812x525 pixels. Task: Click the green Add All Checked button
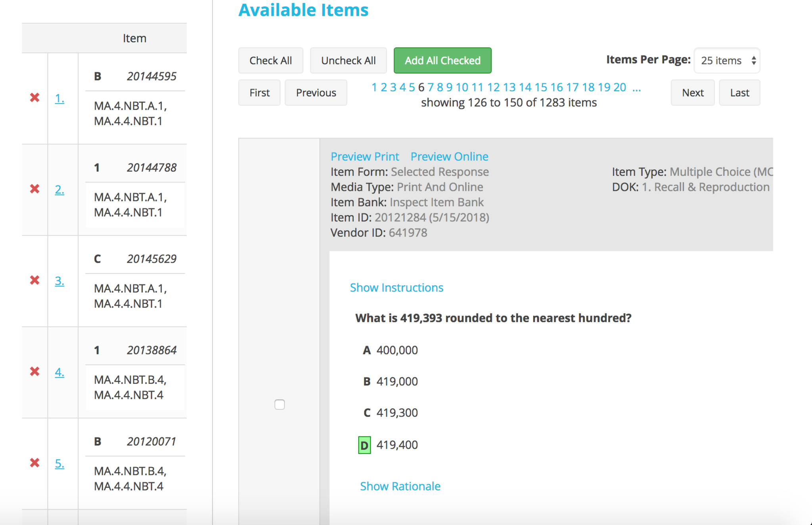coord(442,61)
